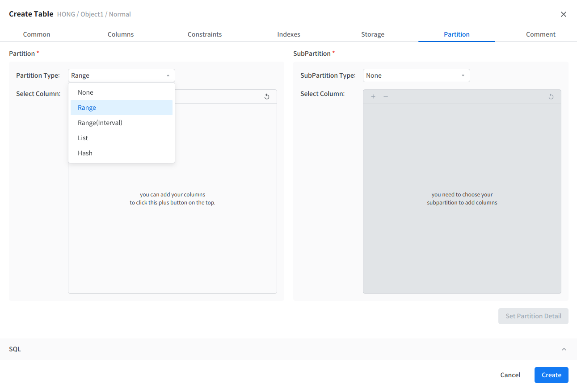
Task: Open the Constraints tab
Action: (x=205, y=34)
